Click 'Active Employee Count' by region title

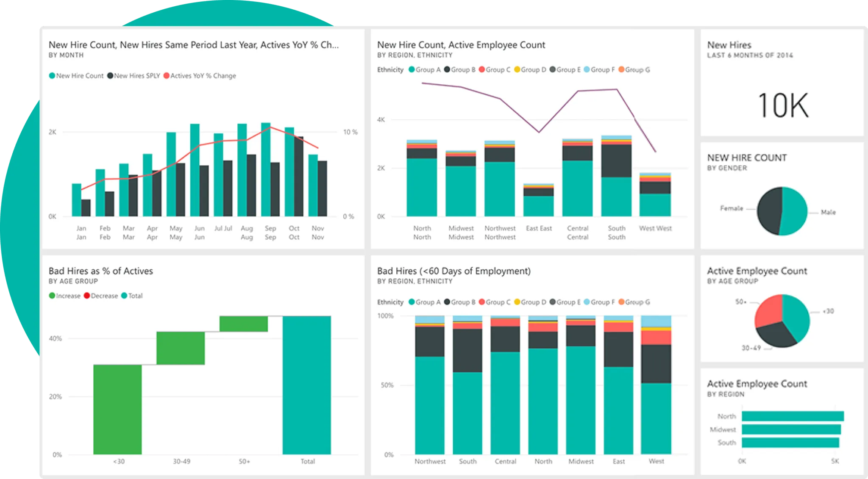click(x=757, y=384)
